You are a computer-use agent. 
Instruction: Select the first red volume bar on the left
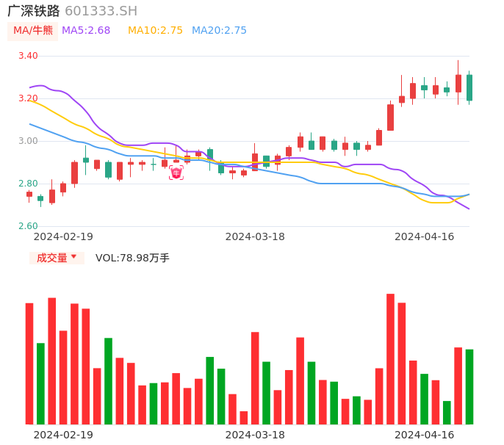click(29, 363)
